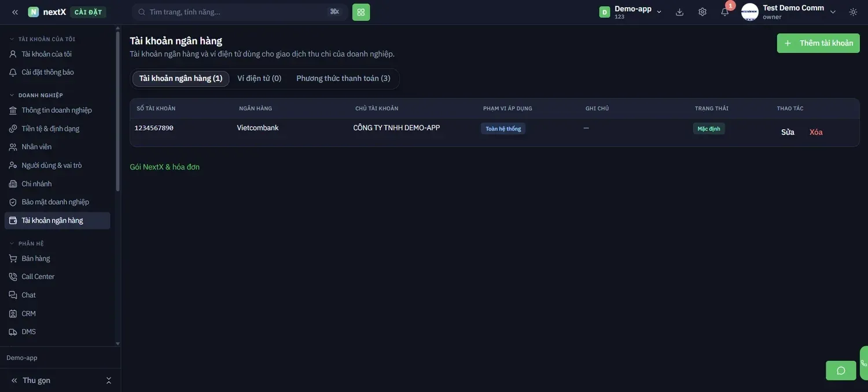Viewport: 868px width, 392px height.
Task: Open the DMS module settings
Action: [57, 332]
